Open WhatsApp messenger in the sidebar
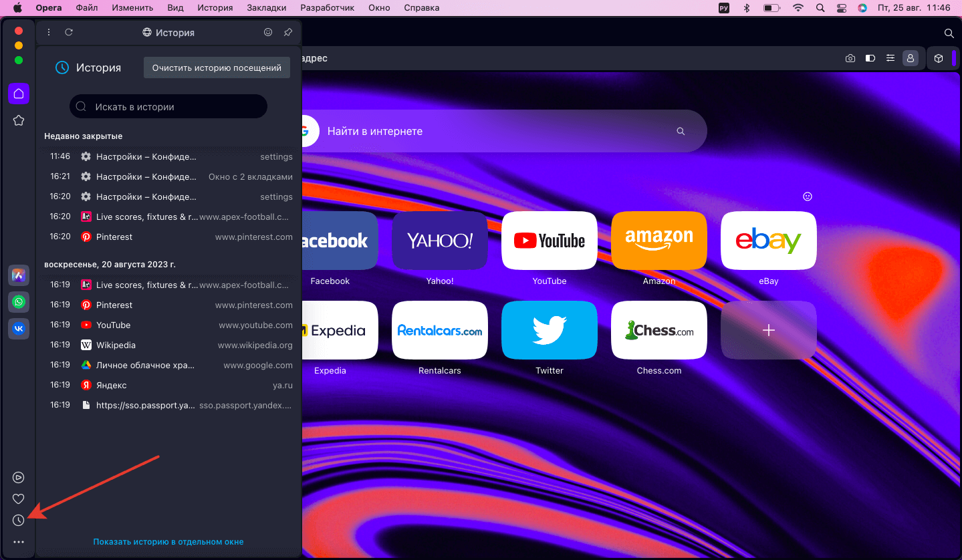This screenshot has height=560, width=962. coord(19,302)
